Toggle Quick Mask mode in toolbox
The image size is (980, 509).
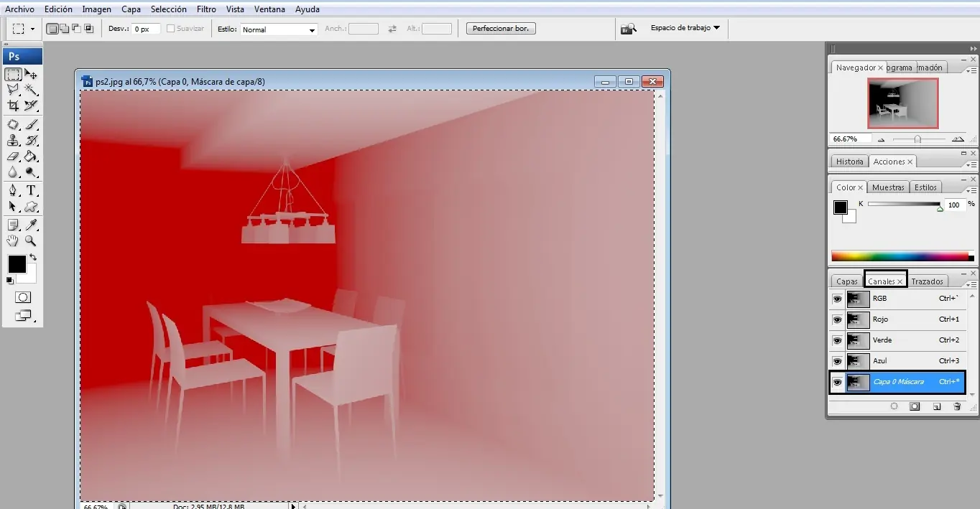[x=22, y=297]
